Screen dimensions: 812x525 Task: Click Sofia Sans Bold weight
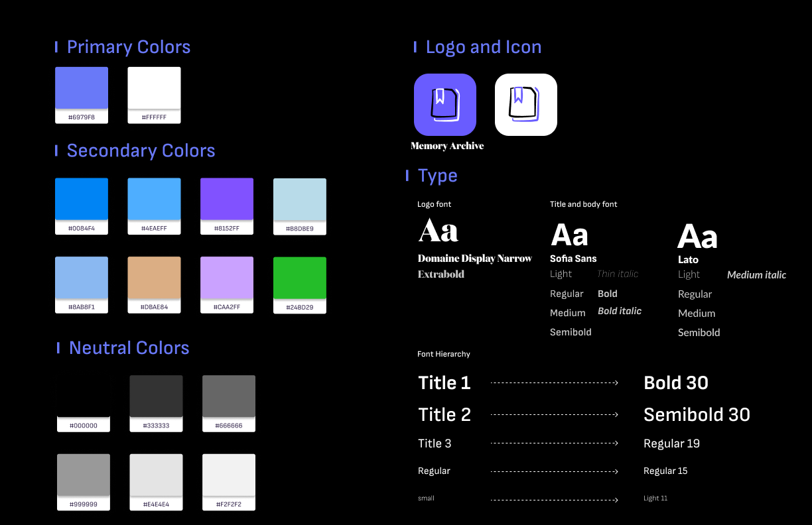coord(608,294)
